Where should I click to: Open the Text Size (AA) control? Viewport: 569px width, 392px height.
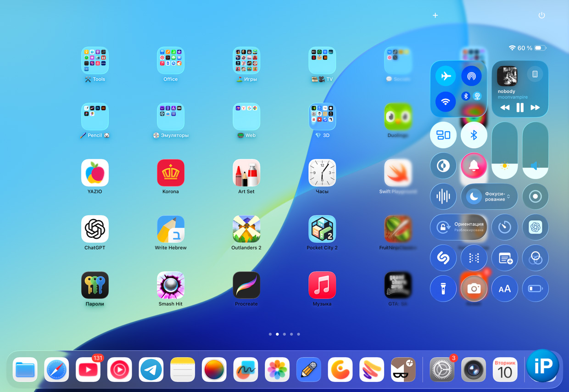point(505,289)
